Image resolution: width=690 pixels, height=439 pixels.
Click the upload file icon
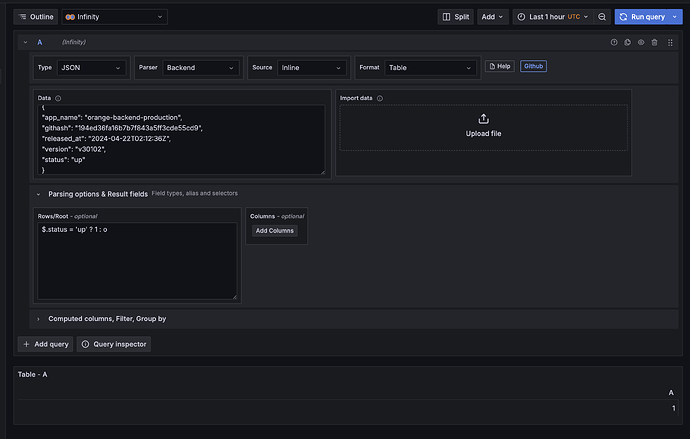[484, 118]
